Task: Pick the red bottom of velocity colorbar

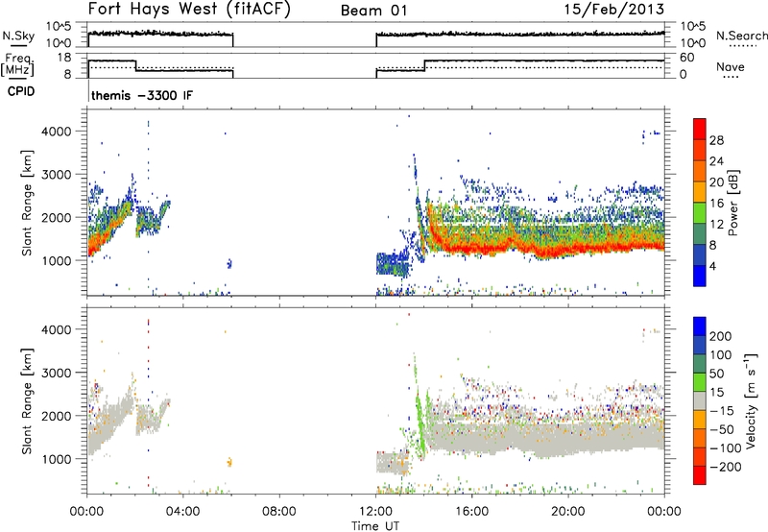Action: (x=700, y=475)
